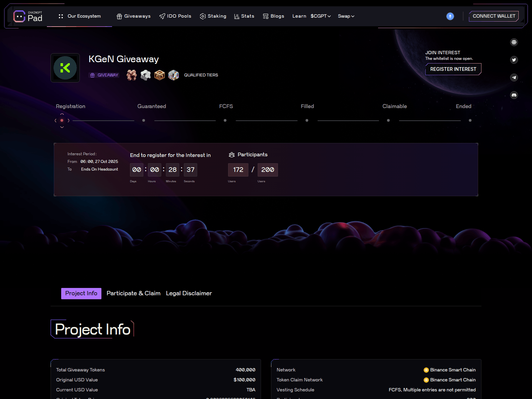Click the KGeN project logo
532x399 pixels.
point(65,68)
